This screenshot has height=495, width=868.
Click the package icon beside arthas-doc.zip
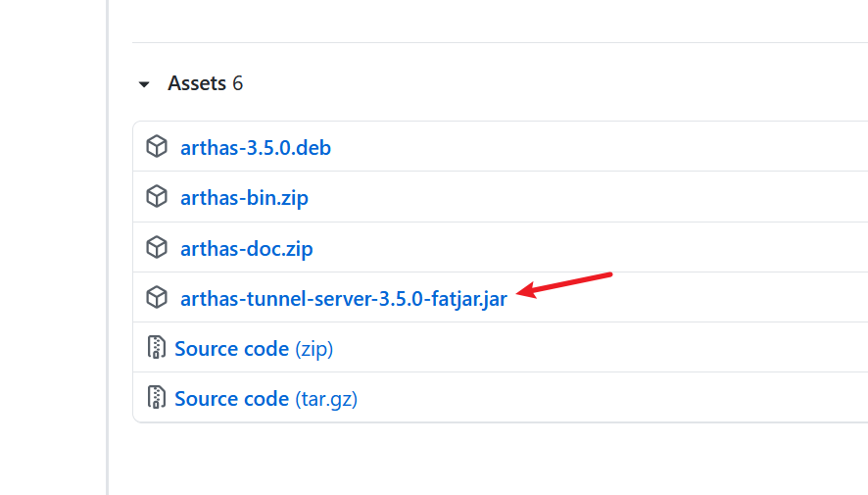(x=157, y=247)
